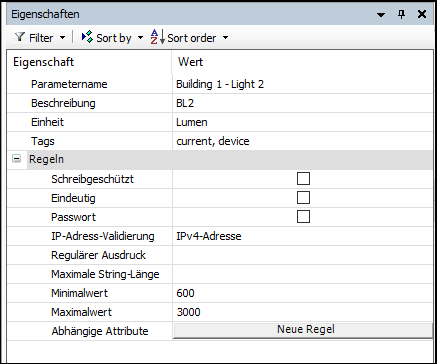The height and width of the screenshot is (364, 437).
Task: Click the Minimalwert field showing 600
Action: click(x=303, y=293)
